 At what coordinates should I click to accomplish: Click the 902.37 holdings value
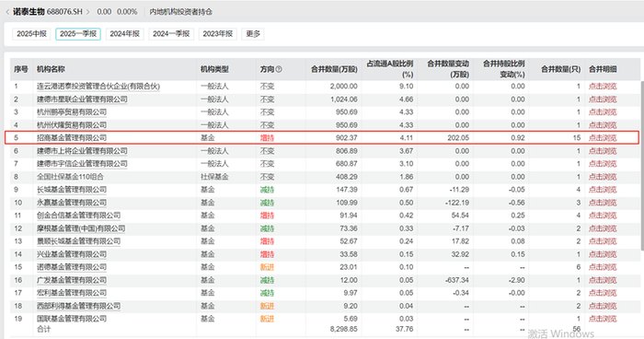point(346,138)
